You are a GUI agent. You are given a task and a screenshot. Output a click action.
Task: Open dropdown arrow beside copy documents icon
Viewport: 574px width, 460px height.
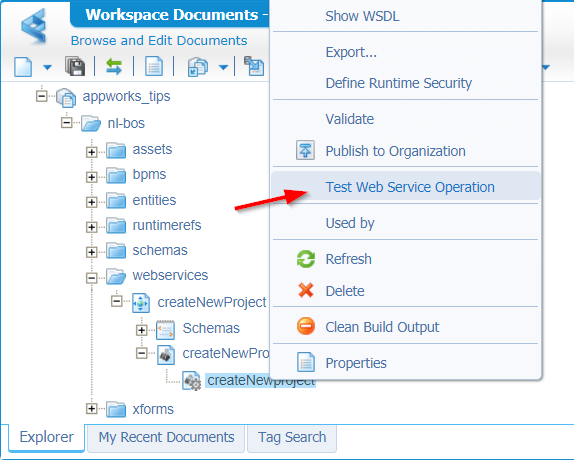223,67
